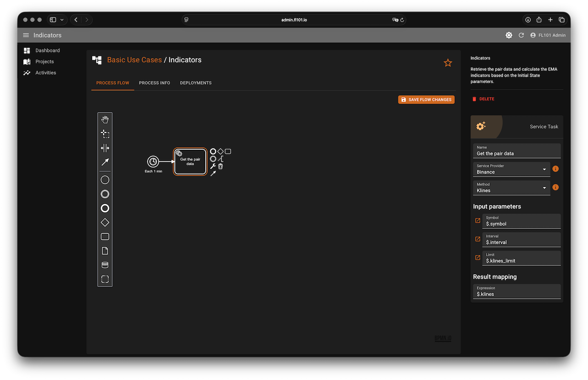
Task: Delete the task using the trash icon
Action: click(x=220, y=166)
